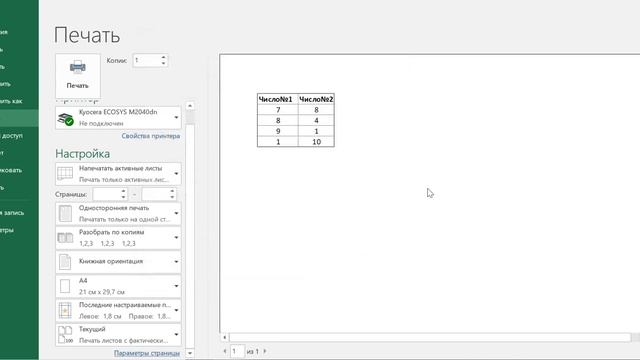Viewport: 640px width, 360px height.
Task: Click into the Копии number field
Action: [146, 60]
